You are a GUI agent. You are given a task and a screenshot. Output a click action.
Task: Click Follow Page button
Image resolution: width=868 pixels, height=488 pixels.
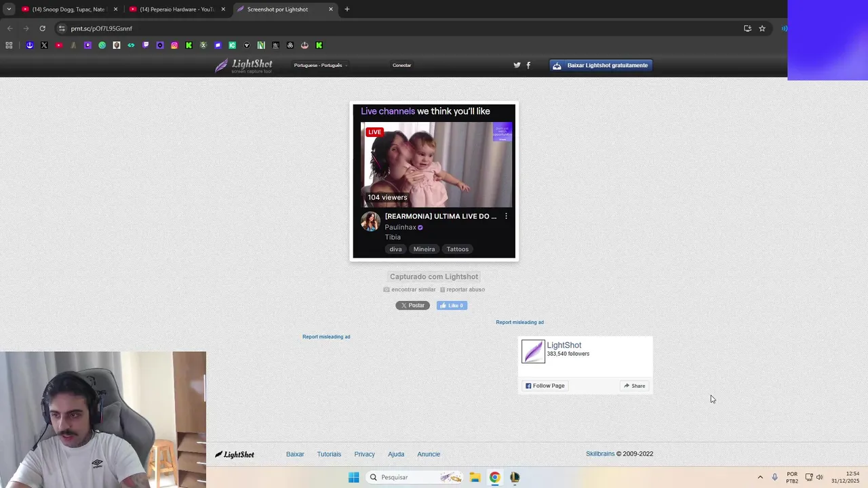pos(545,386)
